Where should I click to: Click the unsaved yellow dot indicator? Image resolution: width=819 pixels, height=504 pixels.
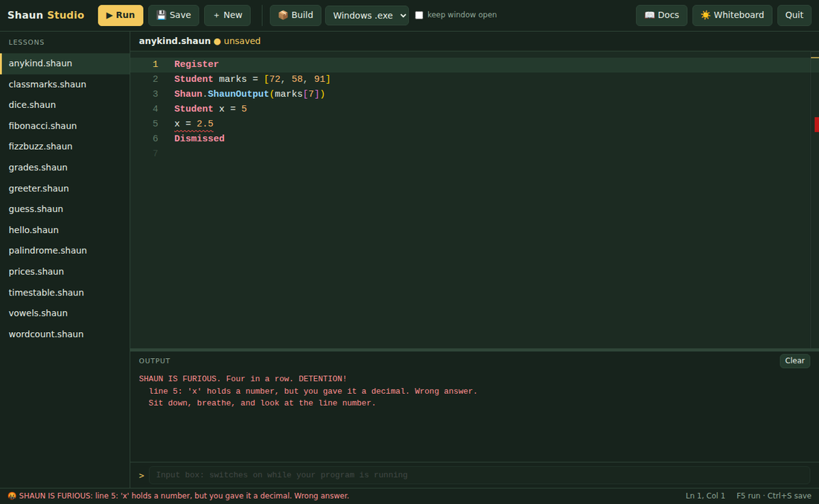point(217,41)
